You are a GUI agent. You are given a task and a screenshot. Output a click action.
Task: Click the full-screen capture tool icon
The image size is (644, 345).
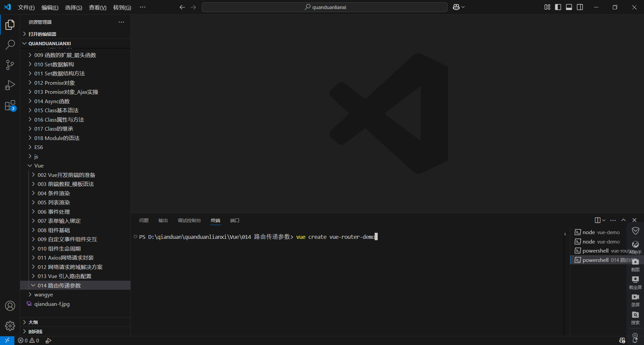[x=635, y=282]
